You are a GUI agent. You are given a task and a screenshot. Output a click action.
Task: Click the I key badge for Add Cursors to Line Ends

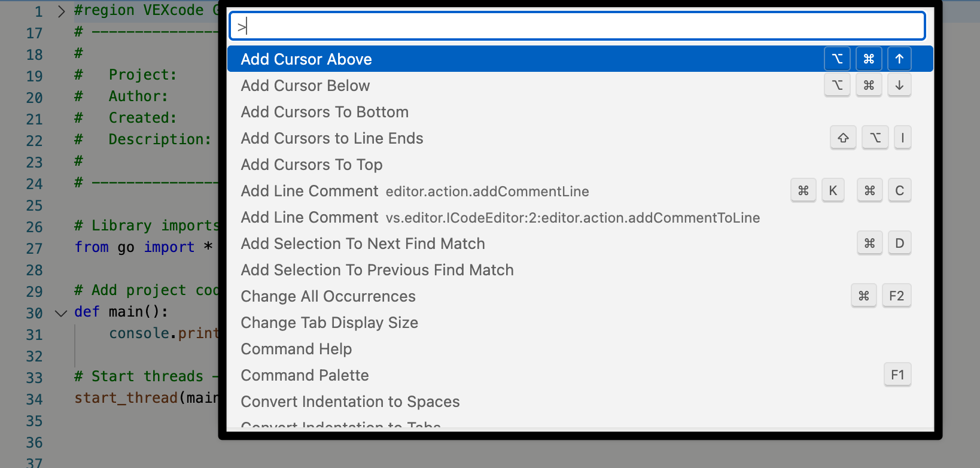[x=902, y=137]
